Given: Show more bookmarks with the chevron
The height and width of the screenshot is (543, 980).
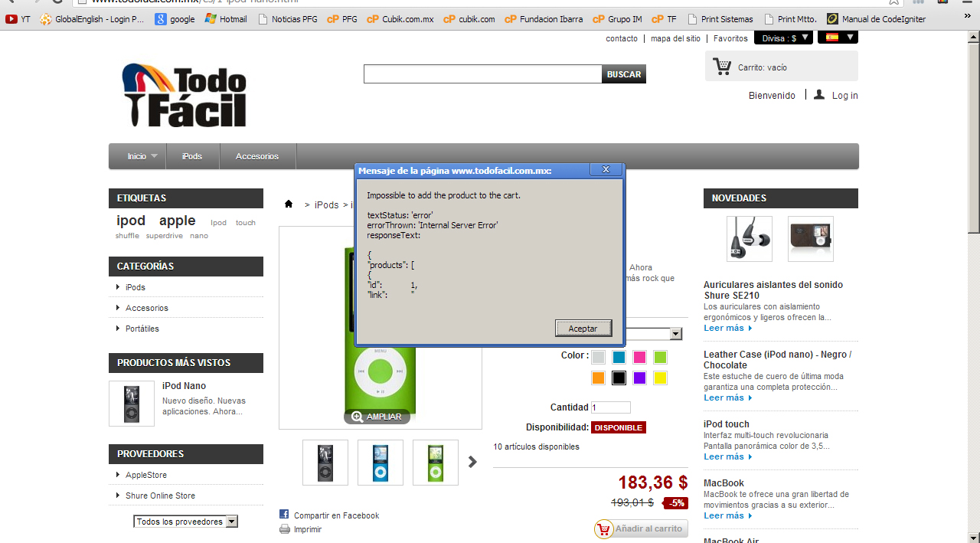Looking at the screenshot, I should pyautogui.click(x=967, y=17).
